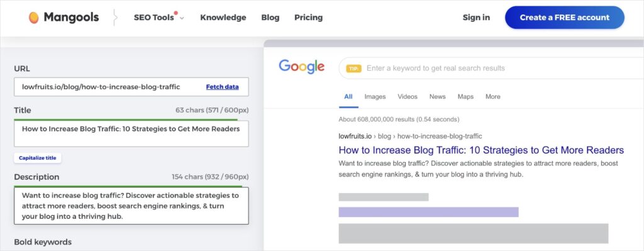Image resolution: width=644 pixels, height=251 pixels.
Task: Go to the Blog page
Action: point(270,18)
